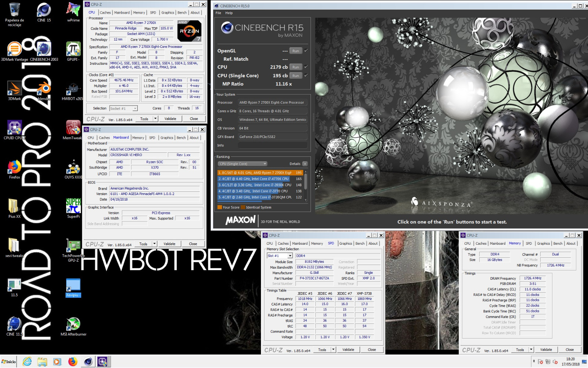This screenshot has width=588, height=368.
Task: Select the OUYS XXX desktop icon
Action: [73, 169]
